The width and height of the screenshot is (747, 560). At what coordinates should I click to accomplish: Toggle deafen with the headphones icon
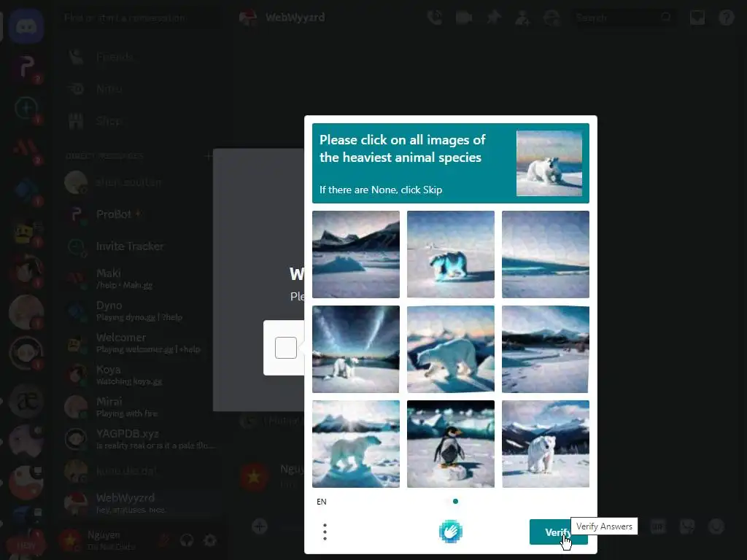point(187,540)
